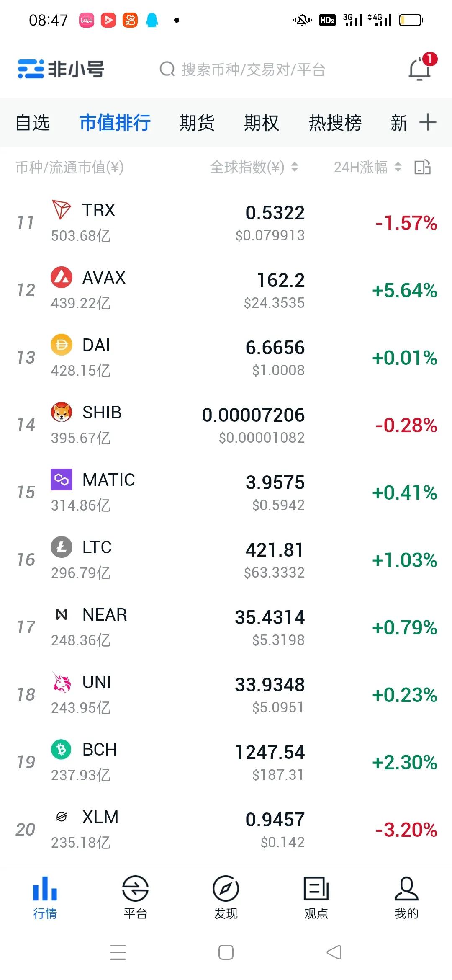Switch to the 期货 tab
The image size is (452, 980).
(197, 123)
